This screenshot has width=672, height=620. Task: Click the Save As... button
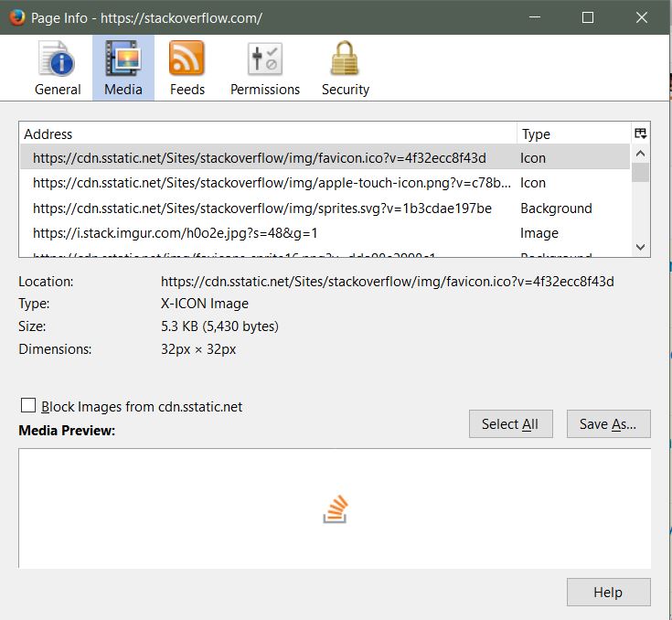click(x=609, y=423)
